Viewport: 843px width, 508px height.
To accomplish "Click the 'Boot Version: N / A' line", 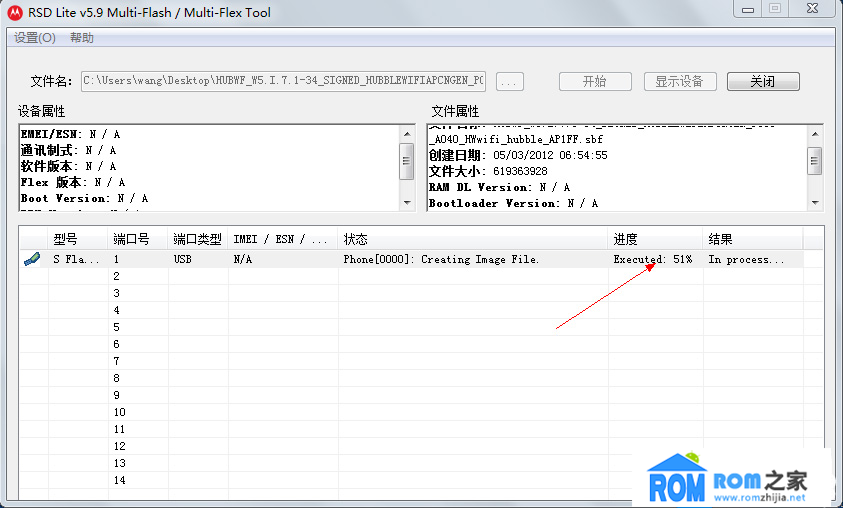I will [x=84, y=198].
